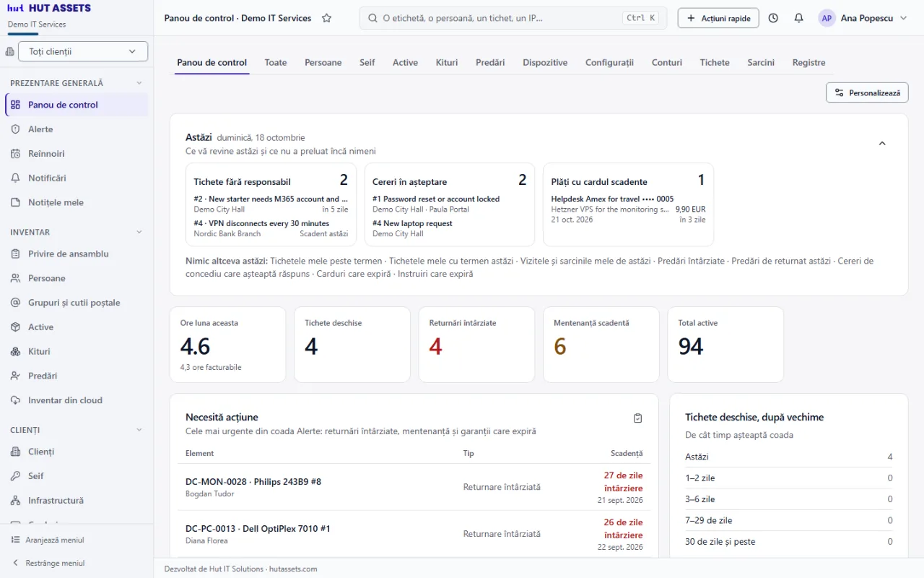The height and width of the screenshot is (578, 924).
Task: Collapse the INVENTAR sidebar section
Action: tap(139, 232)
